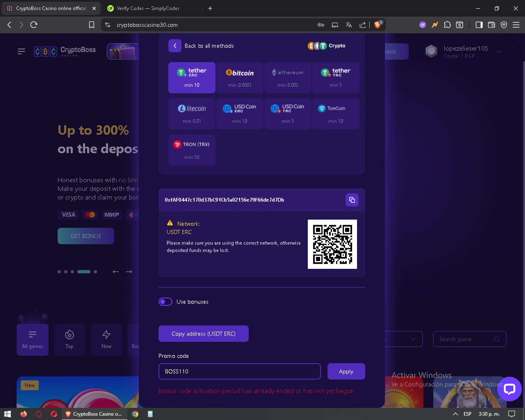Click the promo code input field
This screenshot has height=420, width=525.
239,371
